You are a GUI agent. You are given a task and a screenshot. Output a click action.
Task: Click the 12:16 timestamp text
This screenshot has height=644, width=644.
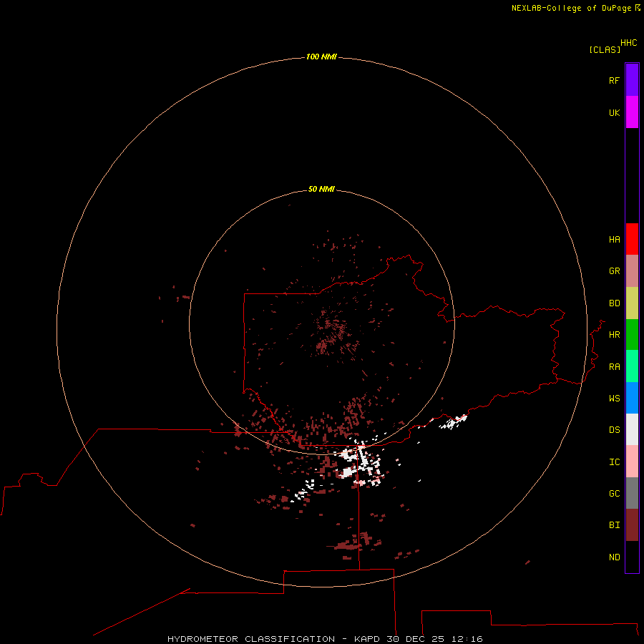(467, 639)
